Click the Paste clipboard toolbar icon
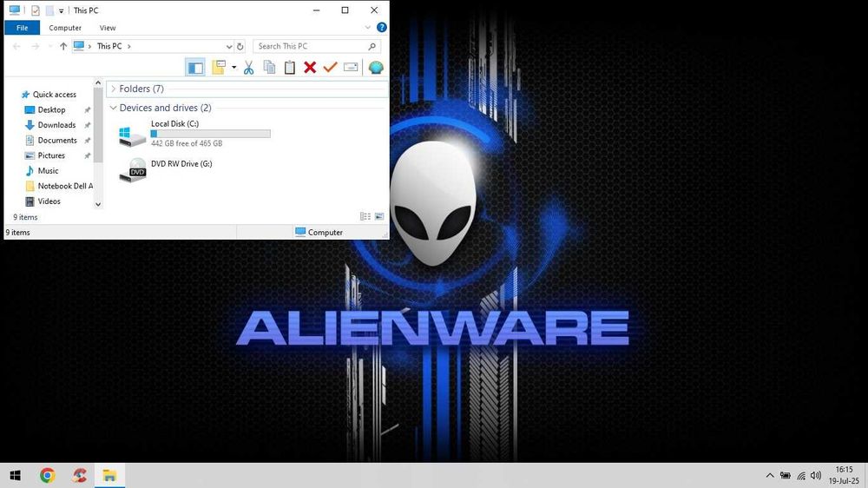This screenshot has height=488, width=868. (x=290, y=68)
